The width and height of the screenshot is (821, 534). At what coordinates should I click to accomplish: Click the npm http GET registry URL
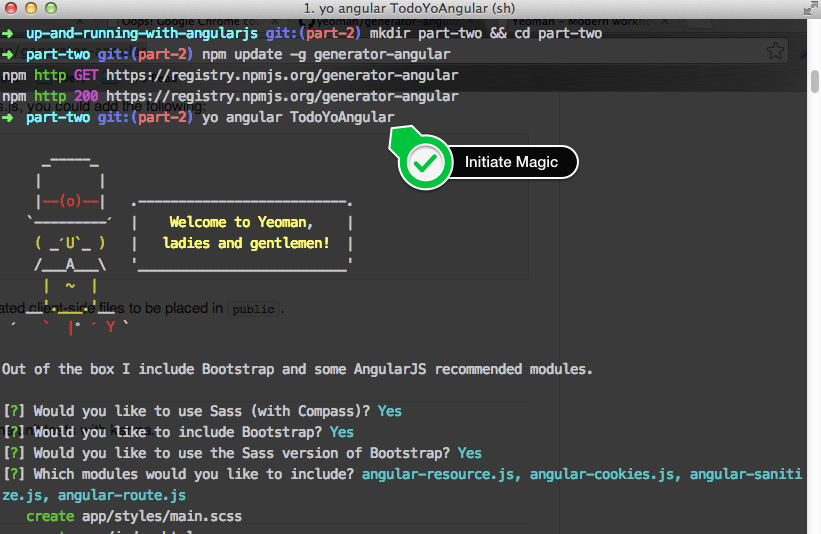coord(282,75)
